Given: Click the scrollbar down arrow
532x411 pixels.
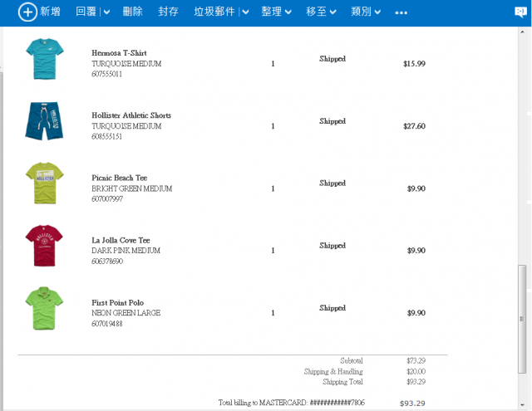Looking at the screenshot, I should coord(522,405).
